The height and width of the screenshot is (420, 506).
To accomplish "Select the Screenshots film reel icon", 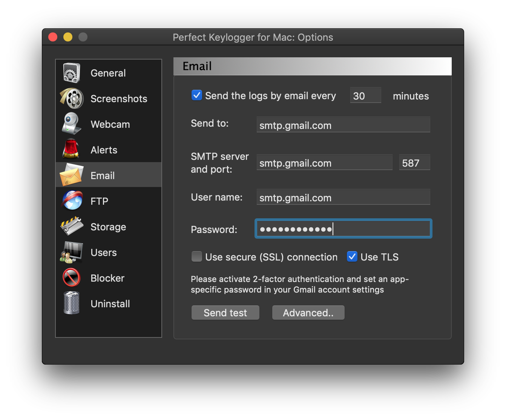I will pos(71,98).
